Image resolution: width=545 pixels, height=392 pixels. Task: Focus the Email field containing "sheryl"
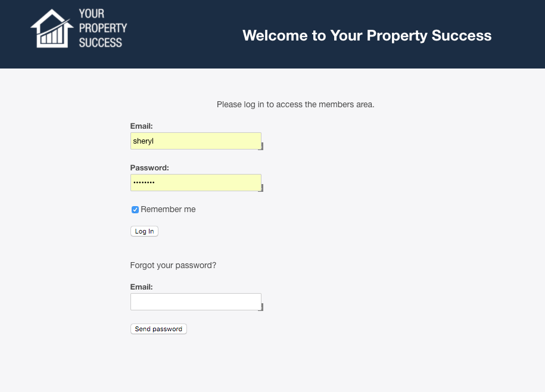pyautogui.click(x=195, y=141)
